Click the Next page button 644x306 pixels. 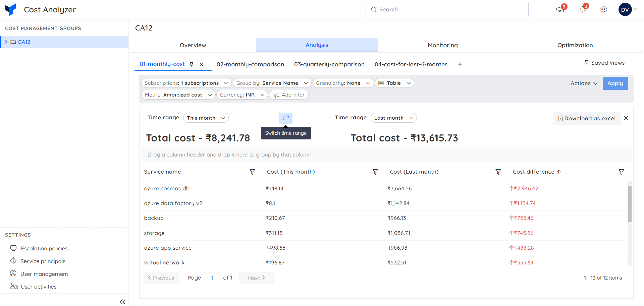point(256,278)
